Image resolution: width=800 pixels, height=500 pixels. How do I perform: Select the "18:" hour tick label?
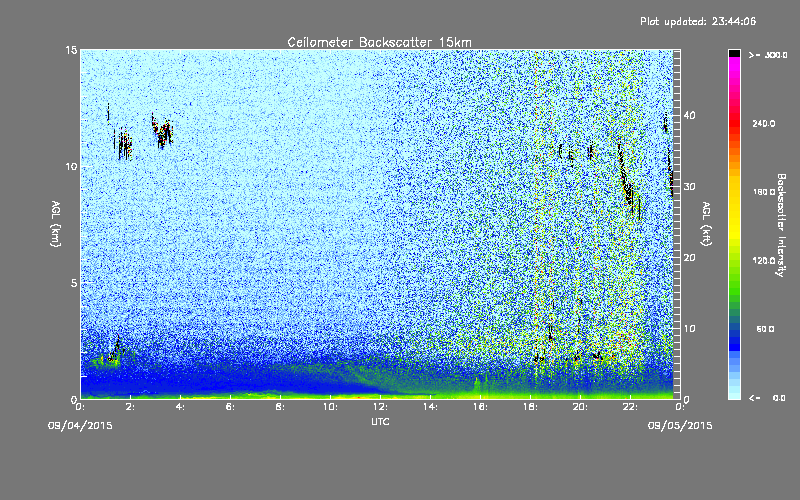pyautogui.click(x=530, y=407)
